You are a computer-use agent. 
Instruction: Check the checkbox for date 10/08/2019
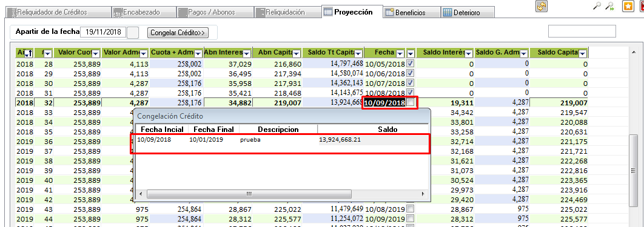410,209
